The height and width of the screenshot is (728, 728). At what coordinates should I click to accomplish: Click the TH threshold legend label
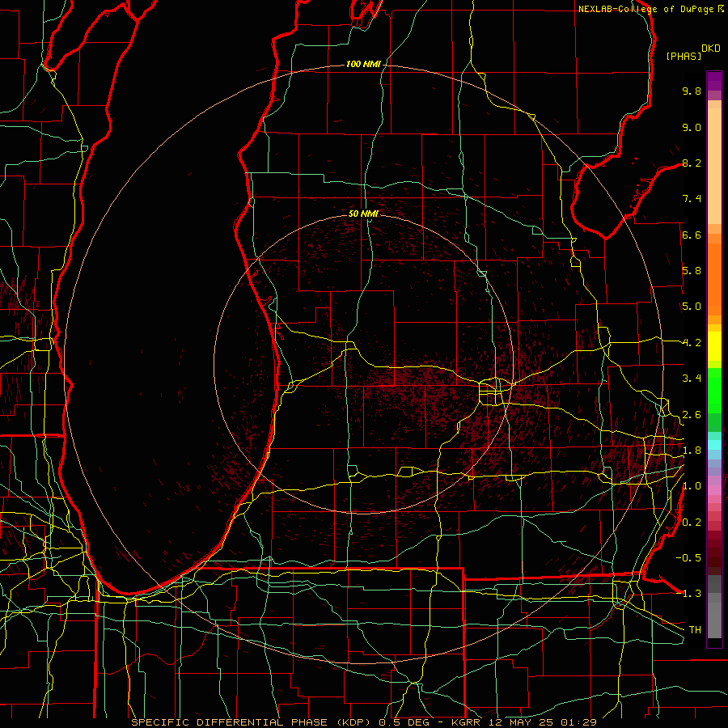[695, 630]
